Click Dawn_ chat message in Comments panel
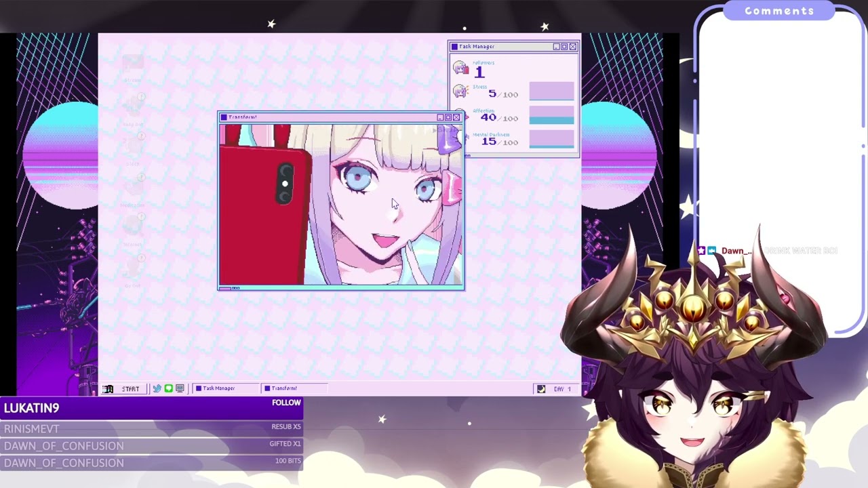The image size is (868, 488). pyautogui.click(x=767, y=251)
